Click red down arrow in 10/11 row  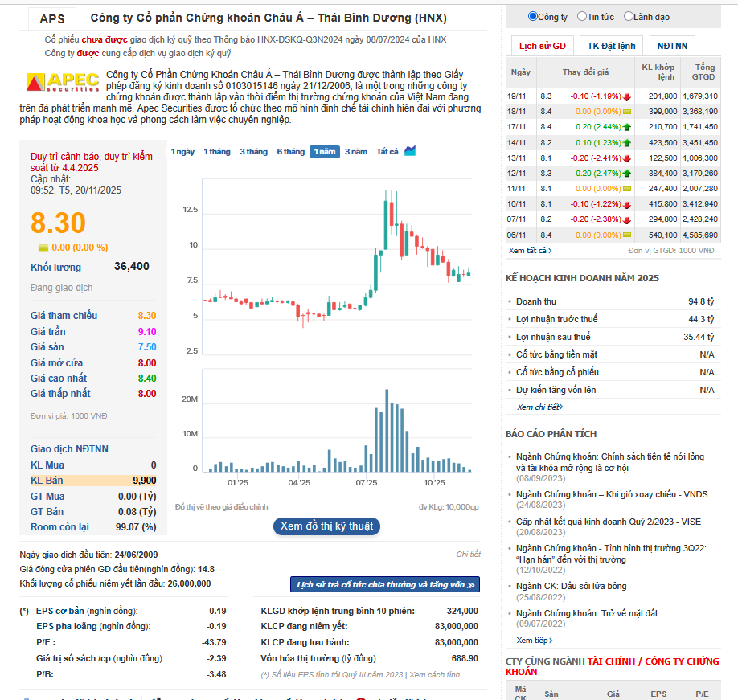point(627,205)
